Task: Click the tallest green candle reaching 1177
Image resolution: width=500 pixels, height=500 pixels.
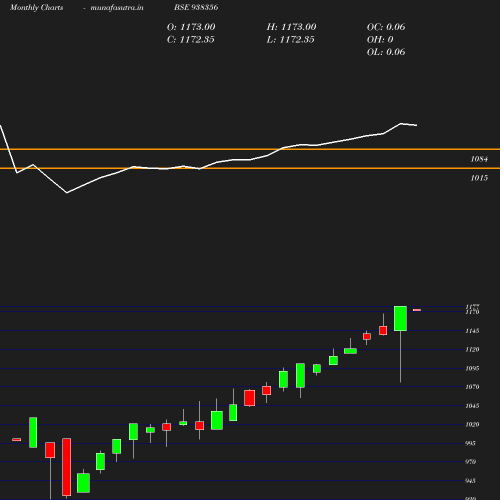Action: tap(400, 318)
